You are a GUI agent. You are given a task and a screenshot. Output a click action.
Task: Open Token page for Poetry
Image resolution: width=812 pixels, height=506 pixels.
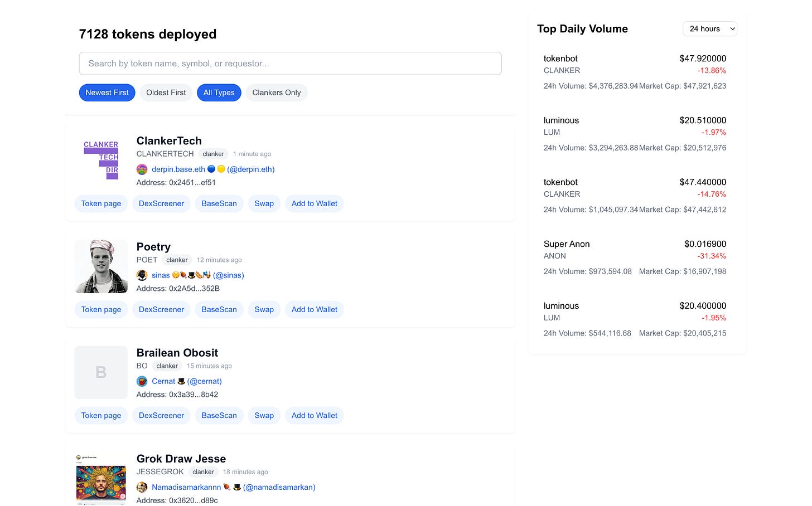[101, 309]
